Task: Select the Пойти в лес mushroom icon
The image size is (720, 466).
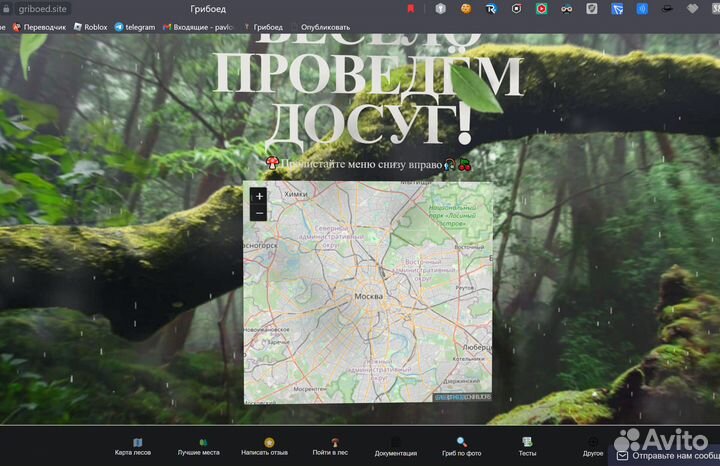Action: point(333,442)
